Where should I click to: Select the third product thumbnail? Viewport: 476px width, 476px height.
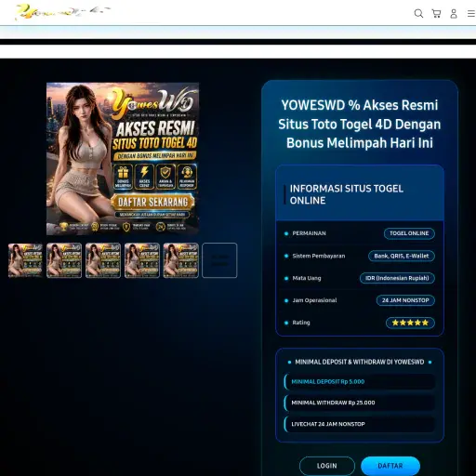(103, 260)
